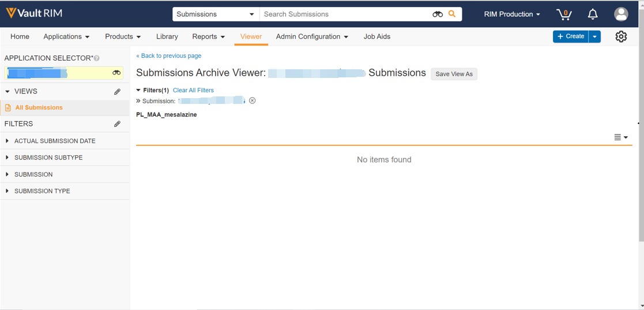Edit Filters using the pencil icon

(x=117, y=124)
